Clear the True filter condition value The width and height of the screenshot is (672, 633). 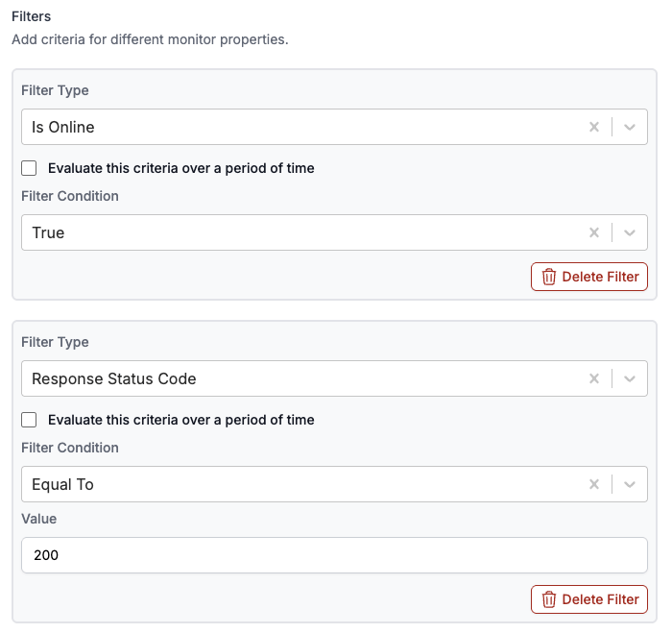point(594,232)
